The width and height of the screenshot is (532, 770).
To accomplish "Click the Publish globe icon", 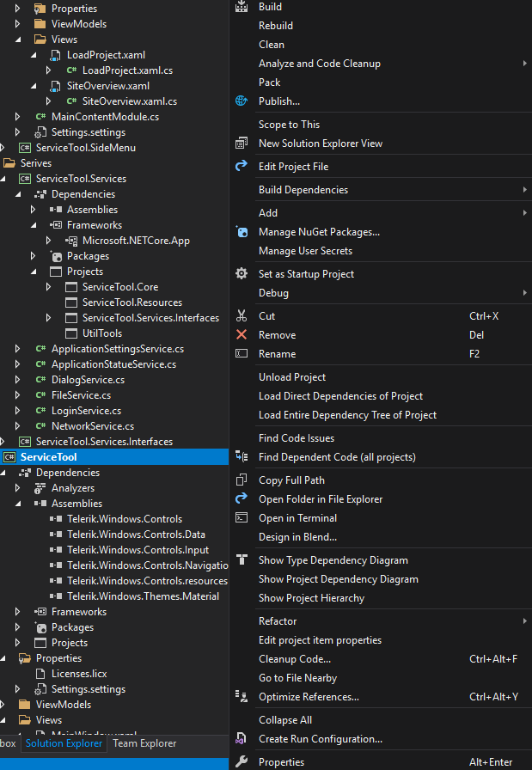I will [x=242, y=101].
